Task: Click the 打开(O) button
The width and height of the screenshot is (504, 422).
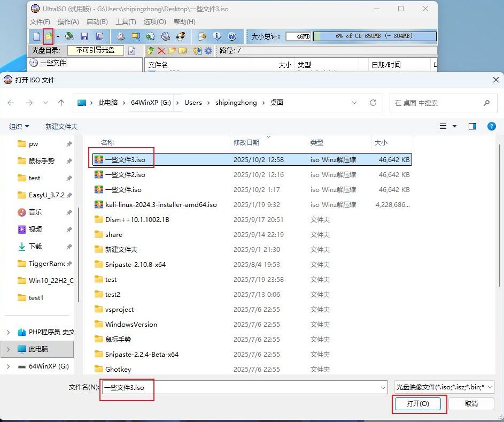Action: click(x=418, y=404)
